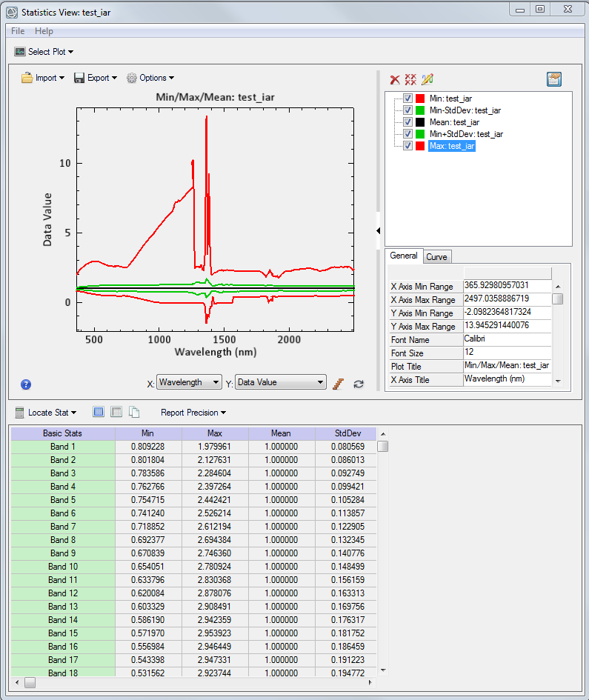Click the red X remove curve icon
589x700 pixels.
[395, 79]
